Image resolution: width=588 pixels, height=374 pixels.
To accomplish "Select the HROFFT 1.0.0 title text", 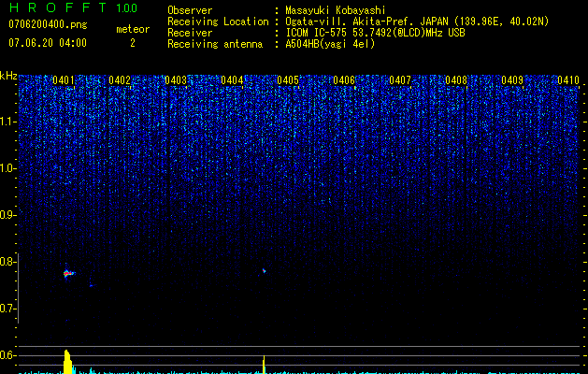I will point(73,7).
